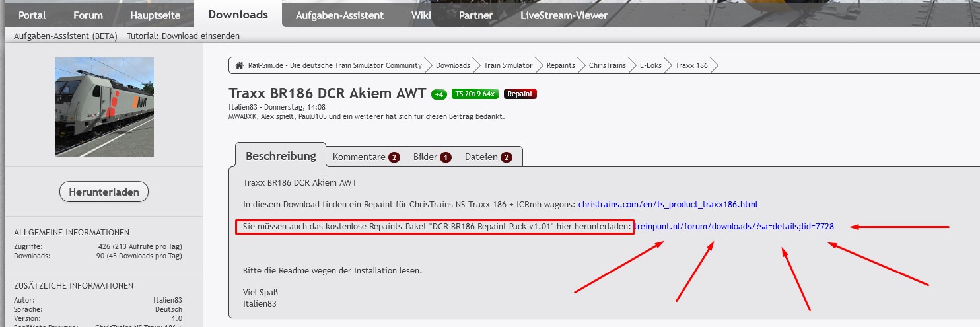Open Aufgaben-Assistent in top navigation
980x327 pixels.
(x=339, y=15)
